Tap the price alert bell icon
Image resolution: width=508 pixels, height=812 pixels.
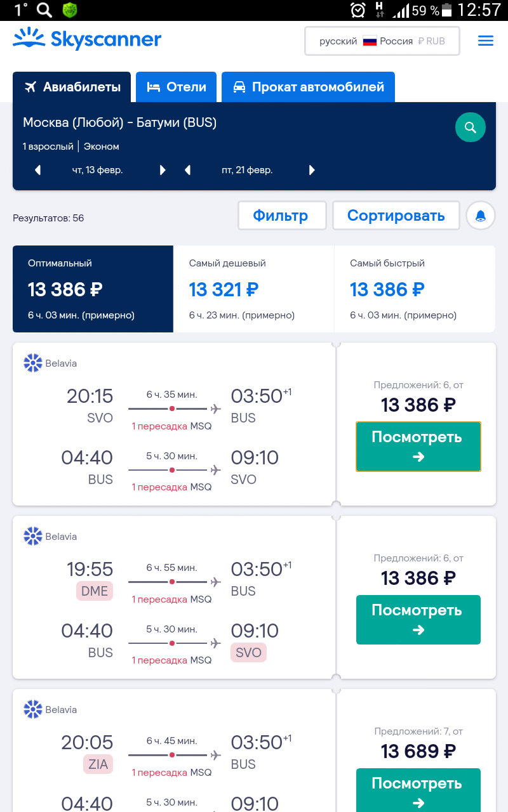pos(481,216)
